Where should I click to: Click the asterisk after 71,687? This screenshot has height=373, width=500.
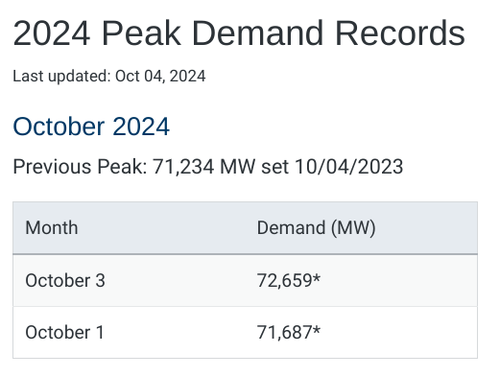(317, 329)
